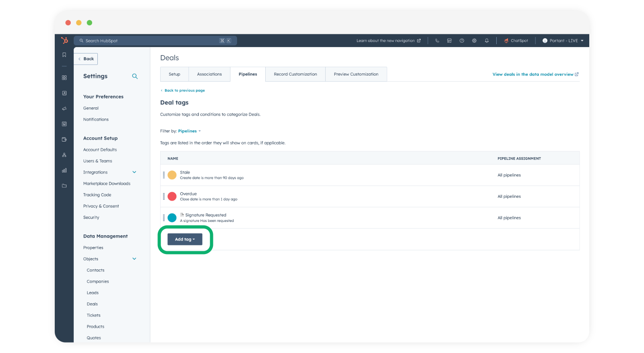Image resolution: width=644 pixels, height=353 pixels.
Task: Click the settings search magnifier icon
Action: (x=135, y=76)
